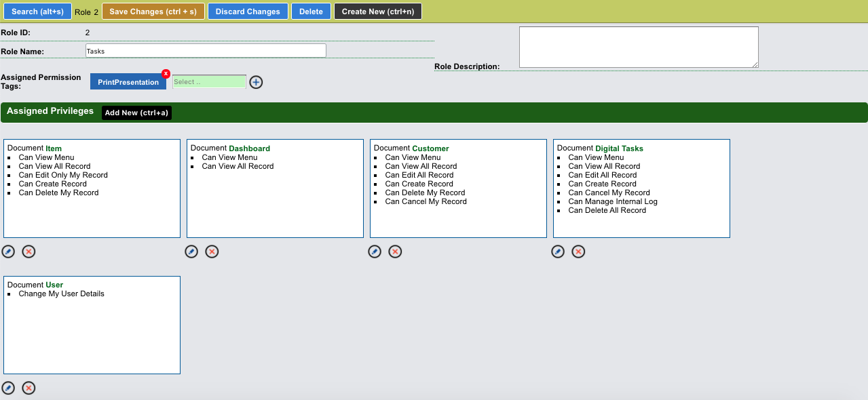Image resolution: width=868 pixels, height=400 pixels.
Task: Delete the current role
Action: [x=311, y=11]
